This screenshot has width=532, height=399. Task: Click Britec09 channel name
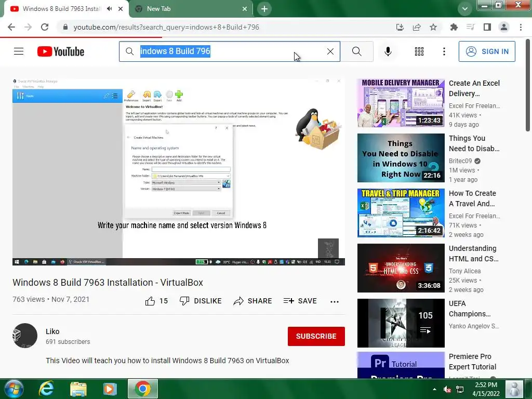coord(460,161)
